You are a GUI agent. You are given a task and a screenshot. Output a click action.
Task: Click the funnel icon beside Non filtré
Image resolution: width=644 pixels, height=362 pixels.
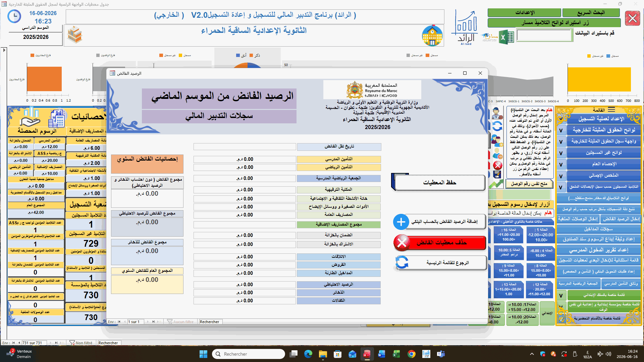(72, 343)
